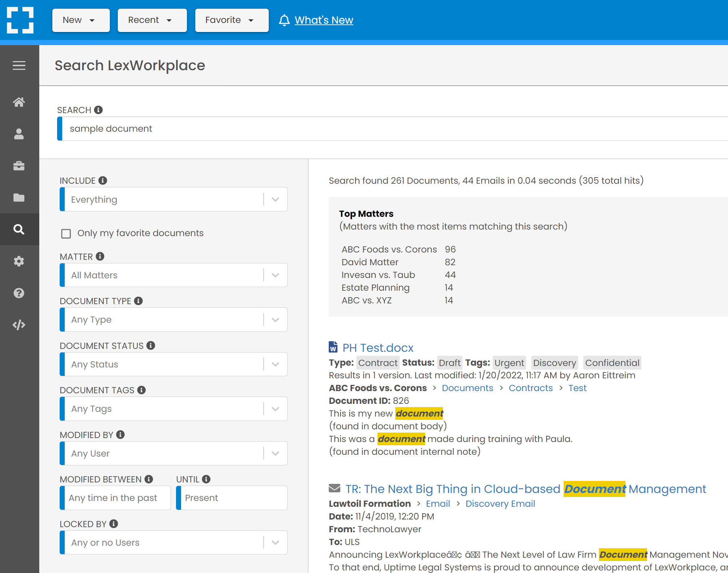The image size is (728, 573).
Task: Open the New menu
Action: pos(81,20)
